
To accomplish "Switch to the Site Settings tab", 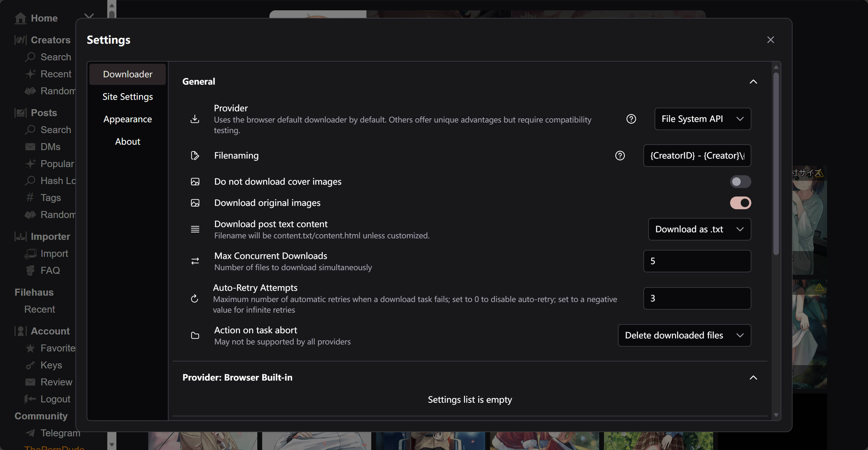I will click(128, 97).
